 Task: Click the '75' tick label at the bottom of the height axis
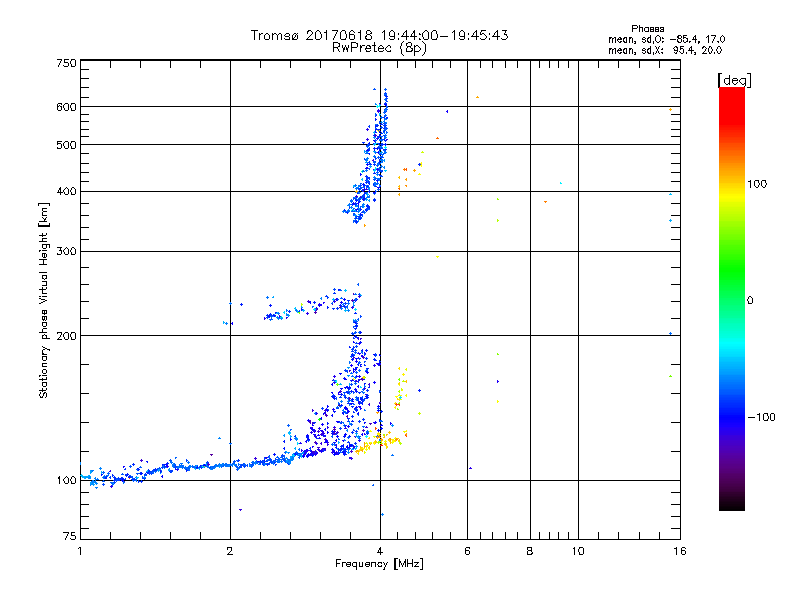tap(70, 536)
